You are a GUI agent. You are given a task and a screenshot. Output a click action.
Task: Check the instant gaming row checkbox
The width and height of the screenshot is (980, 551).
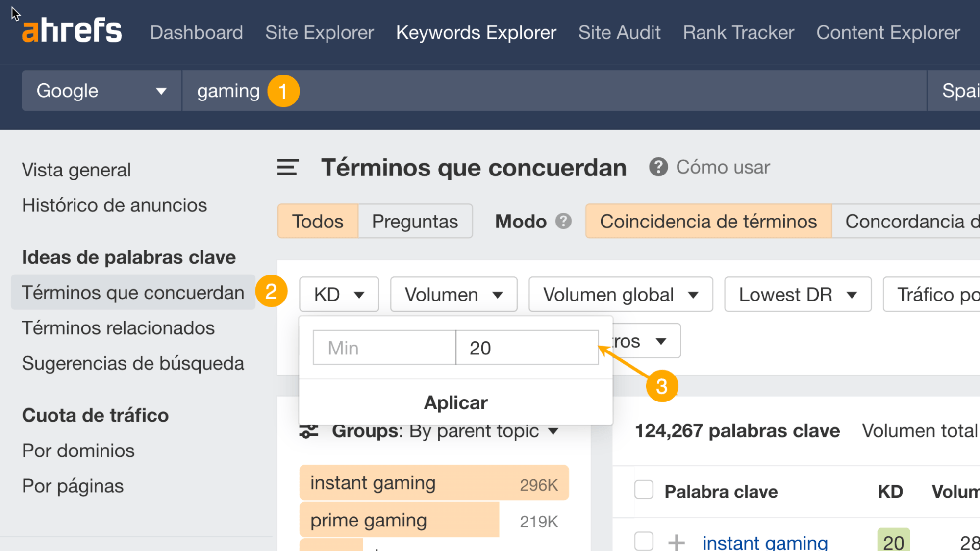click(x=643, y=541)
